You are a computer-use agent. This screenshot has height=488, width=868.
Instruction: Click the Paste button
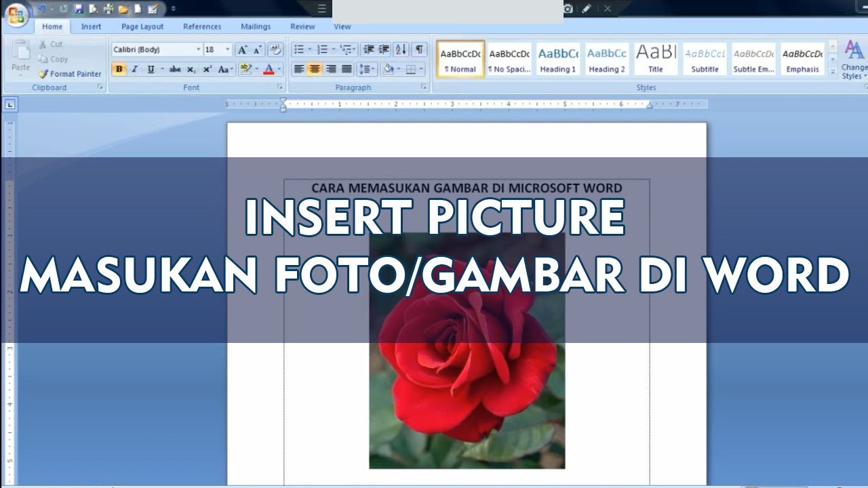[x=21, y=57]
